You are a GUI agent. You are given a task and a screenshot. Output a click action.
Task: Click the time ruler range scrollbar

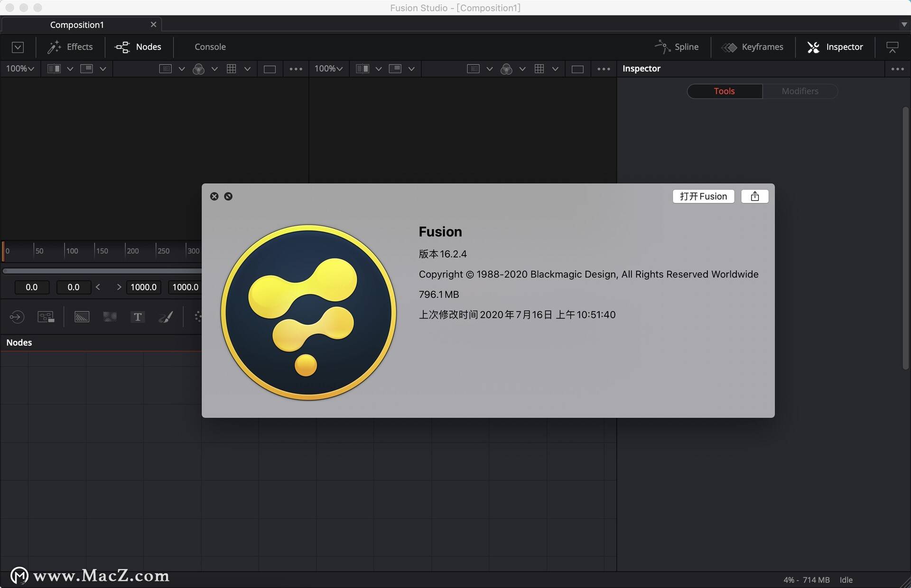pyautogui.click(x=102, y=271)
